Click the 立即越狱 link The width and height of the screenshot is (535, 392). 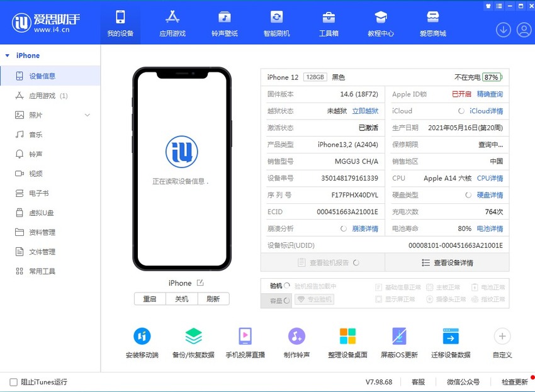(x=365, y=111)
